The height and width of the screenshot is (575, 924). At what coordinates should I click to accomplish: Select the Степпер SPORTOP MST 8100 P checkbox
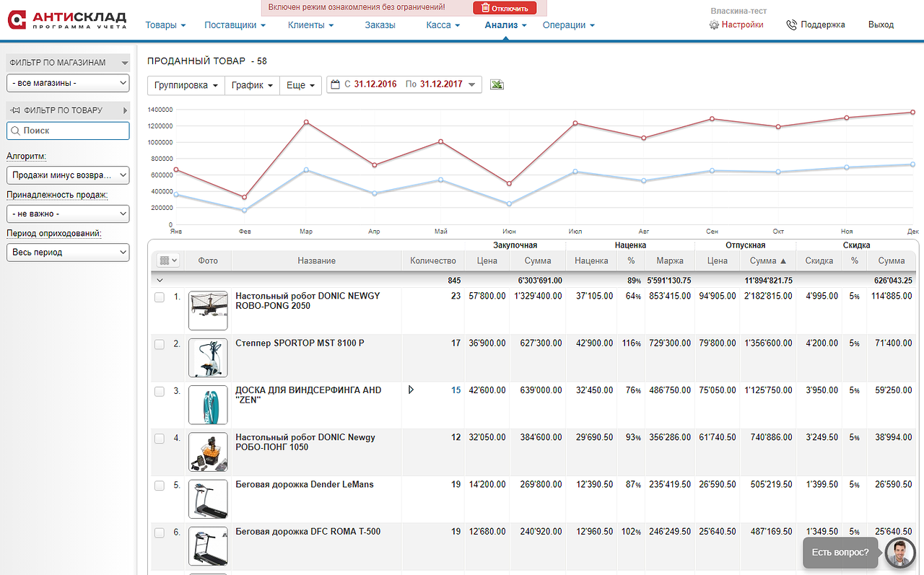click(x=160, y=344)
